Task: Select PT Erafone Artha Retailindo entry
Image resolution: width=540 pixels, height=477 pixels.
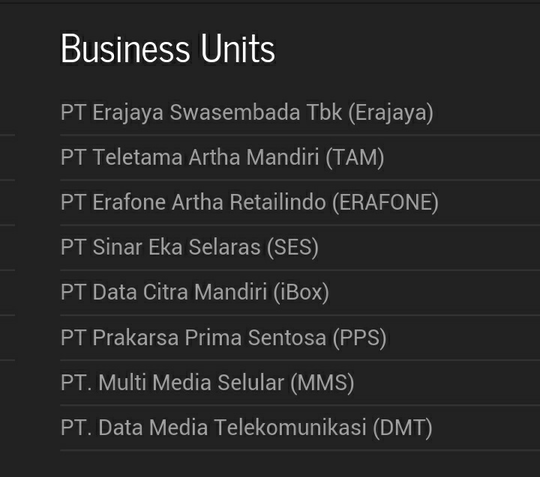Action: click(250, 202)
